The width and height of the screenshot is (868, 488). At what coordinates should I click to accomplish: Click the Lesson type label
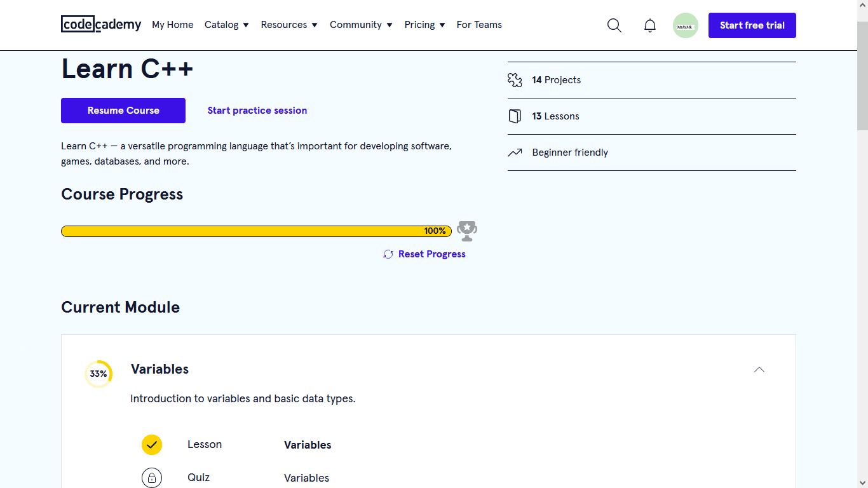[205, 445]
